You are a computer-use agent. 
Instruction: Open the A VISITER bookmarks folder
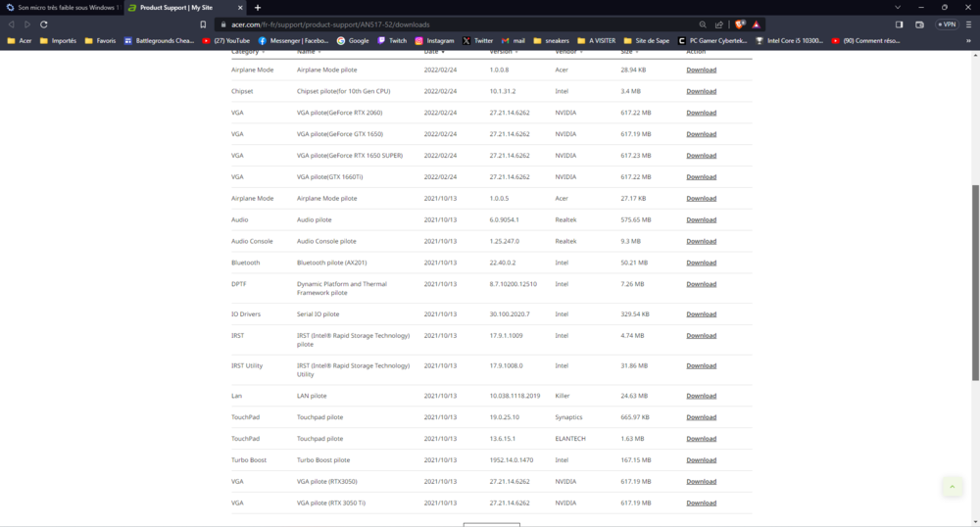[x=597, y=40]
